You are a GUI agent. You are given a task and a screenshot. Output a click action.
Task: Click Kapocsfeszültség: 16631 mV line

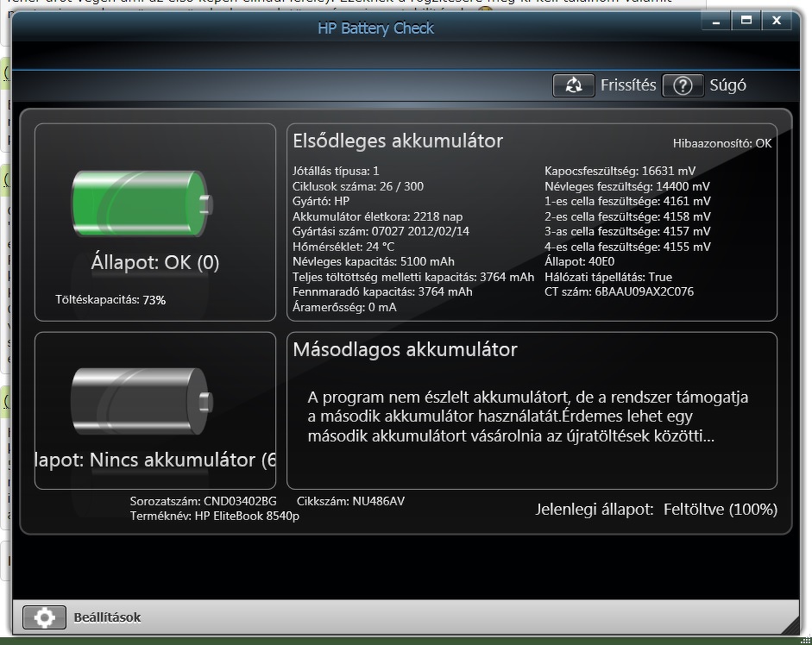[620, 171]
